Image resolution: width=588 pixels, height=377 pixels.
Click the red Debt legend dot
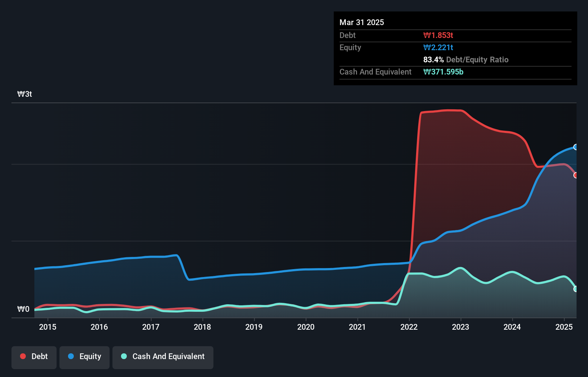[x=23, y=356]
